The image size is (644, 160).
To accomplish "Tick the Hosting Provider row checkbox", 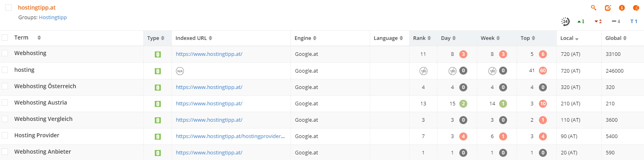I will [5, 135].
